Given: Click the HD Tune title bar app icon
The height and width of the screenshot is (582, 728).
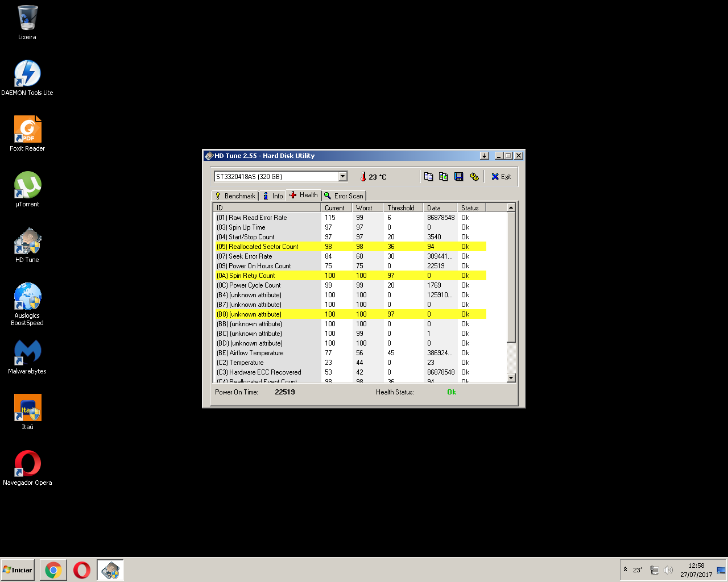Looking at the screenshot, I should click(209, 156).
